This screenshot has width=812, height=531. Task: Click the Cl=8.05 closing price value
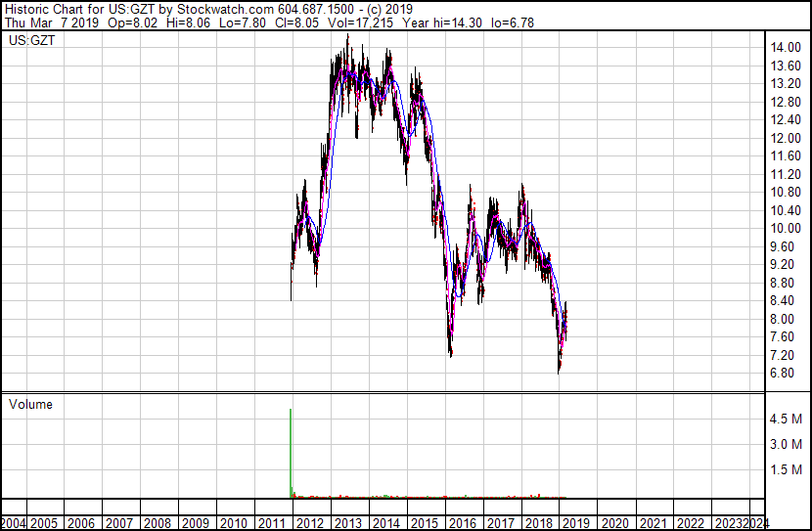click(294, 22)
